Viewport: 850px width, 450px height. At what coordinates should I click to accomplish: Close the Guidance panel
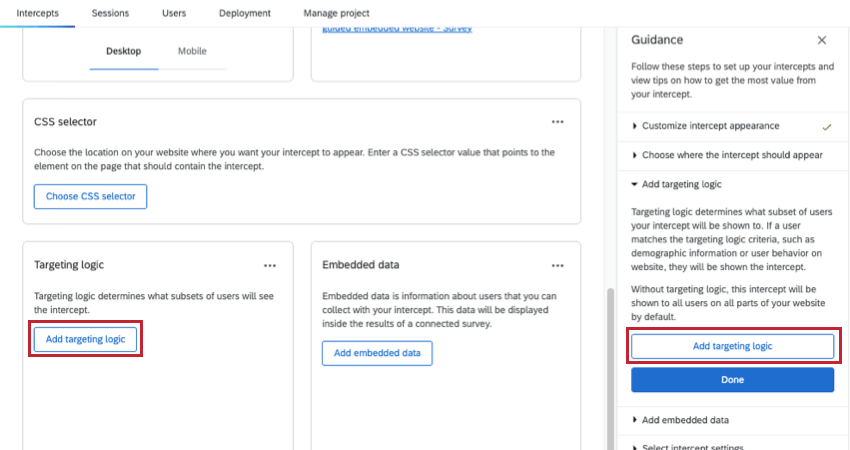click(822, 40)
